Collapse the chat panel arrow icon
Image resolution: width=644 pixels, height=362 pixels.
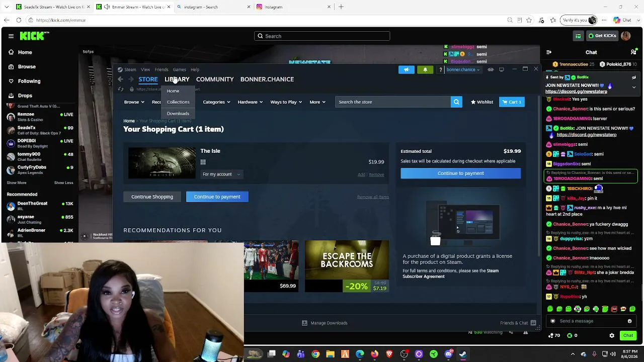tap(549, 52)
